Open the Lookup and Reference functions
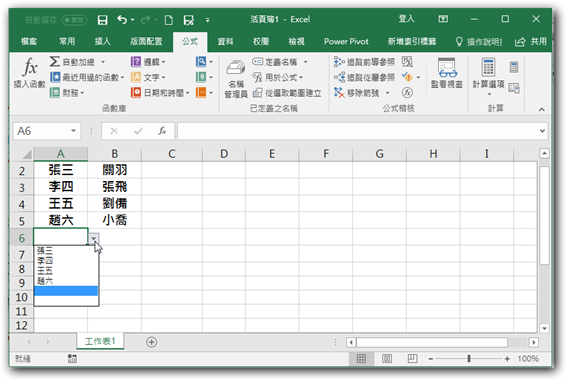 click(204, 62)
